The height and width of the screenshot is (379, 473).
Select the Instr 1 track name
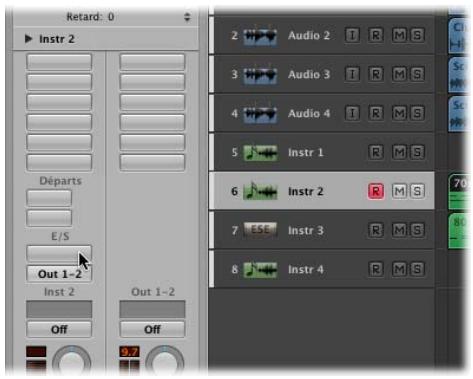[x=306, y=153]
